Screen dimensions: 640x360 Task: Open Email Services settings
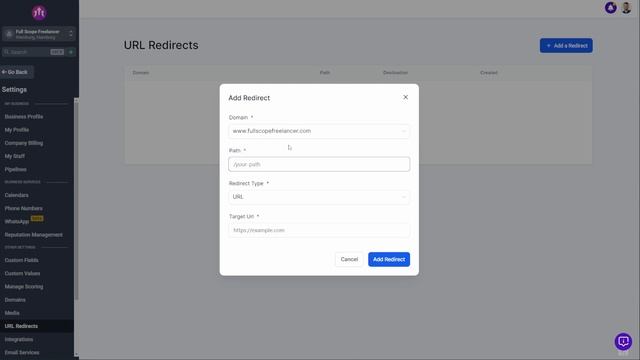22,353
